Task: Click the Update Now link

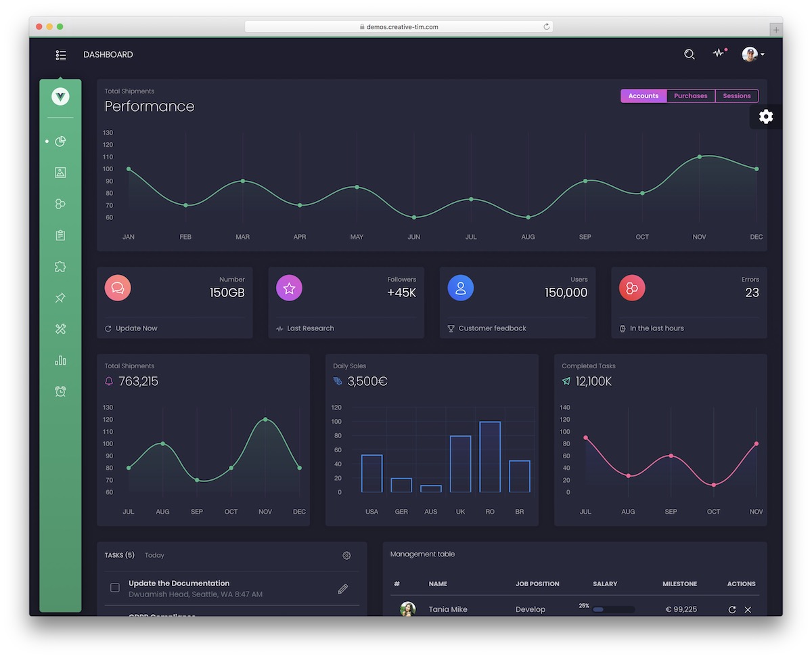Action: [131, 328]
